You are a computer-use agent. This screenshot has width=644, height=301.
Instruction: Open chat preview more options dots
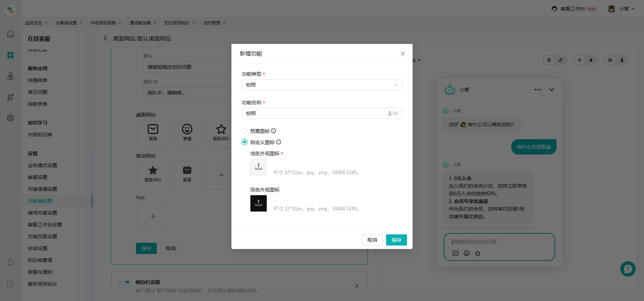pos(538,90)
